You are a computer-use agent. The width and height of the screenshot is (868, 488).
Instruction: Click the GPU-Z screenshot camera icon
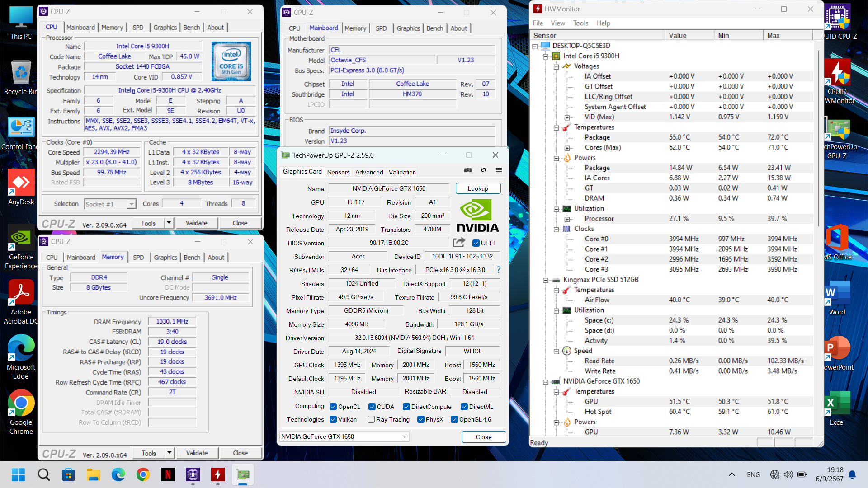(468, 170)
